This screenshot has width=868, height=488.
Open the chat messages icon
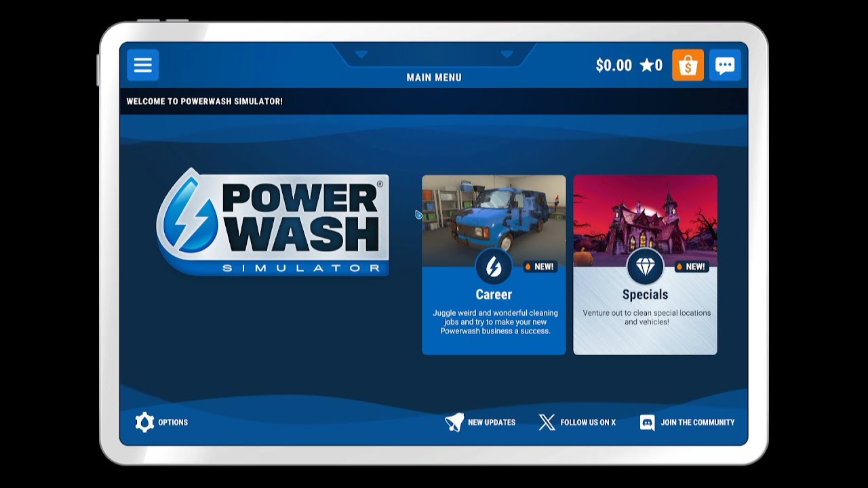coord(725,65)
